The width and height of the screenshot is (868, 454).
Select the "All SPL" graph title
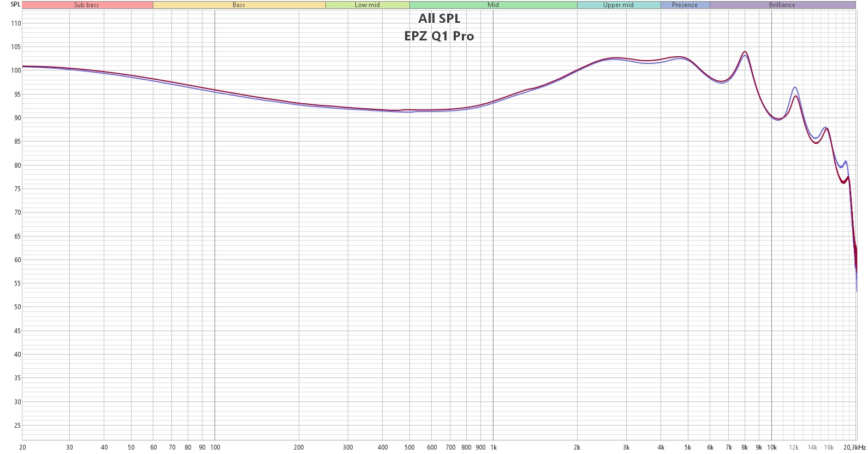439,19
